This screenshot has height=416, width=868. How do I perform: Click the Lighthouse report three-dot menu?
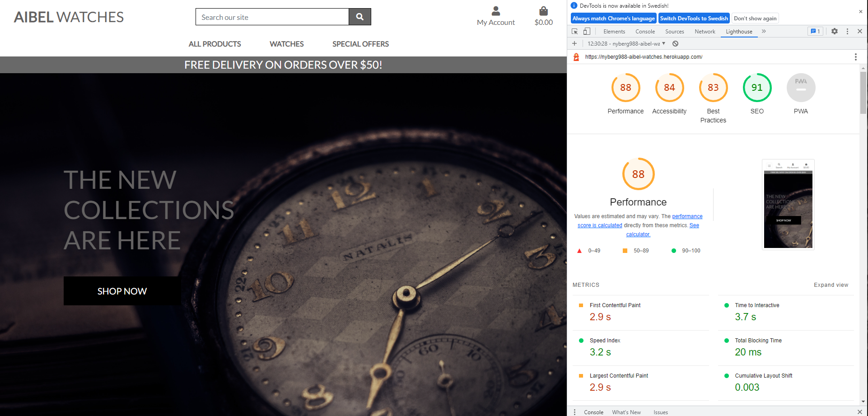click(856, 56)
